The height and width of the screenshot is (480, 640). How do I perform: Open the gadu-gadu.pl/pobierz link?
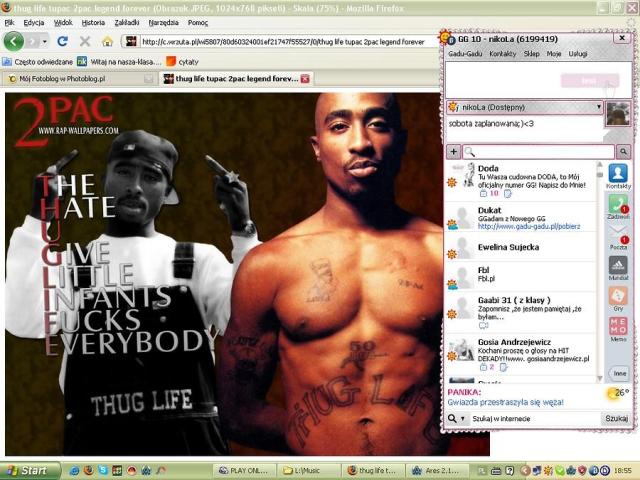tap(529, 226)
